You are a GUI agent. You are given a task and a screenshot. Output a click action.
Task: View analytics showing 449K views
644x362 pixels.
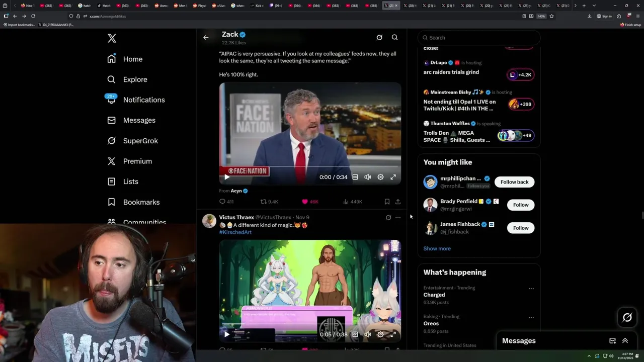[x=353, y=202]
